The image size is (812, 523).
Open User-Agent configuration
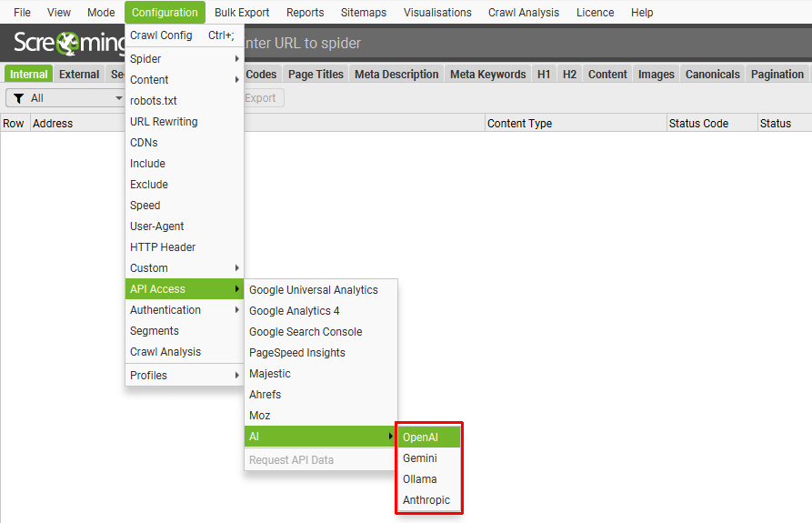coord(185,226)
